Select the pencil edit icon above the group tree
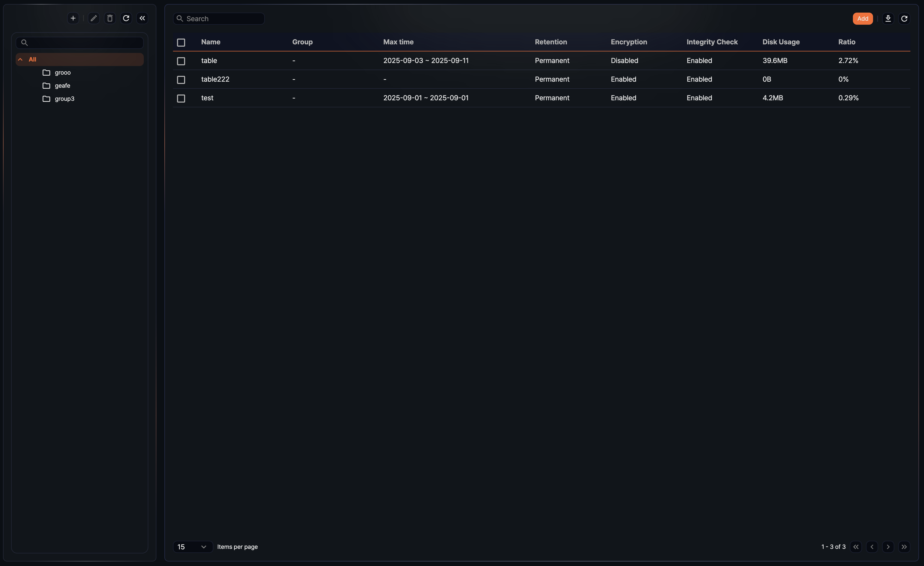This screenshot has width=924, height=566. click(x=93, y=18)
